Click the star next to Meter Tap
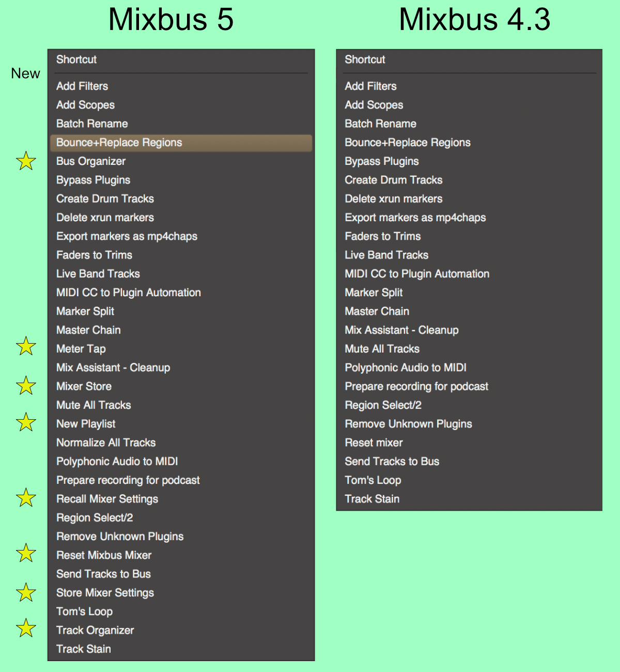This screenshot has width=620, height=672. pos(26,346)
